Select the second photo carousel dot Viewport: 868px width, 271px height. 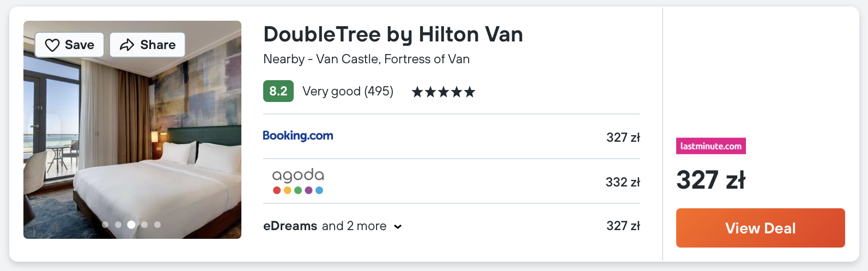(x=118, y=225)
